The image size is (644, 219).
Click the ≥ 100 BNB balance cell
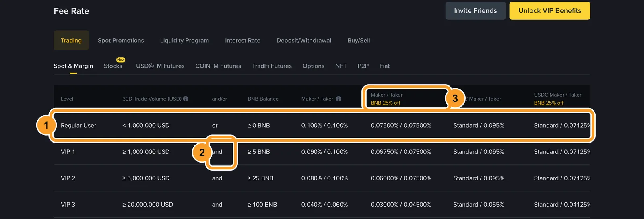point(262,205)
